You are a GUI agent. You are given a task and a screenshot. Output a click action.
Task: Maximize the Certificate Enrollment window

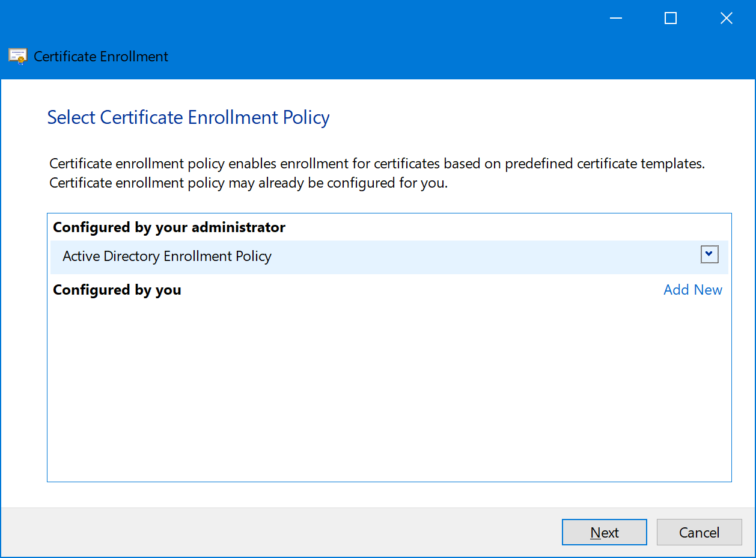click(x=670, y=18)
